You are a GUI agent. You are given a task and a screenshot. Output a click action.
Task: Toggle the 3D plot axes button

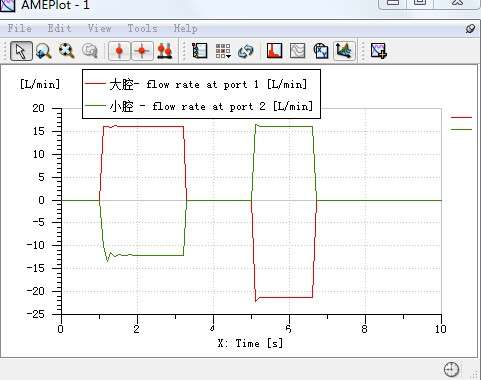pyautogui.click(x=344, y=51)
